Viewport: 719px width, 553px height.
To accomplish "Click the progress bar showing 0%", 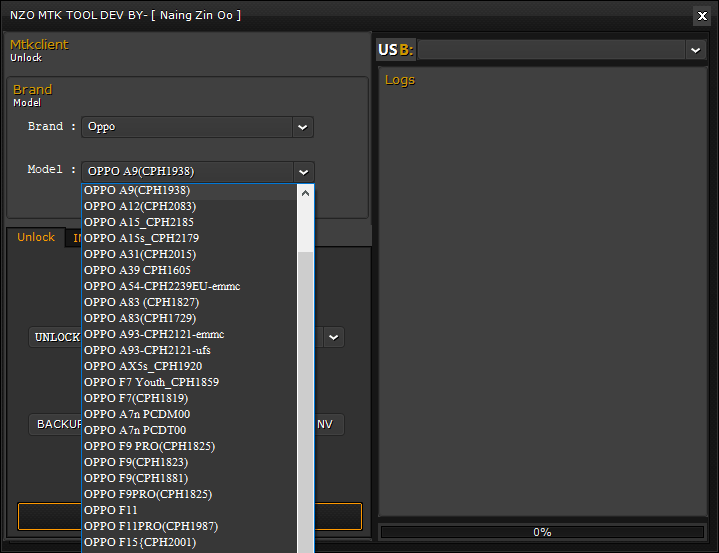I will click(x=542, y=532).
